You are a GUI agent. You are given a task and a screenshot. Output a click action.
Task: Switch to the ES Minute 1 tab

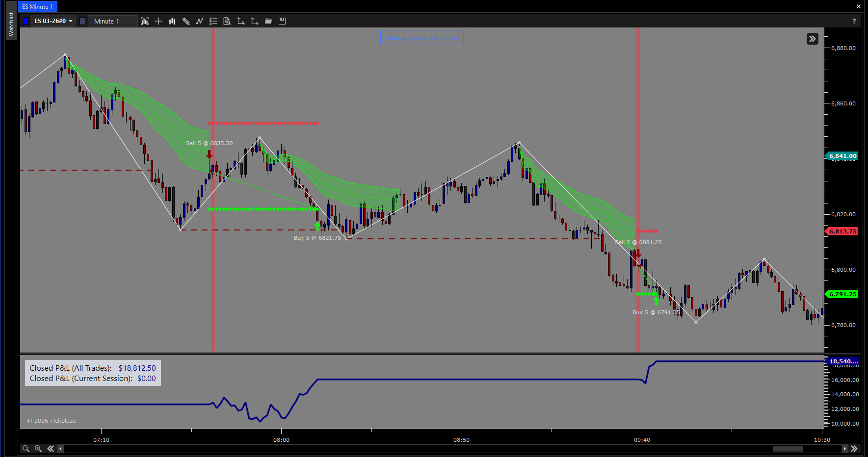point(37,6)
